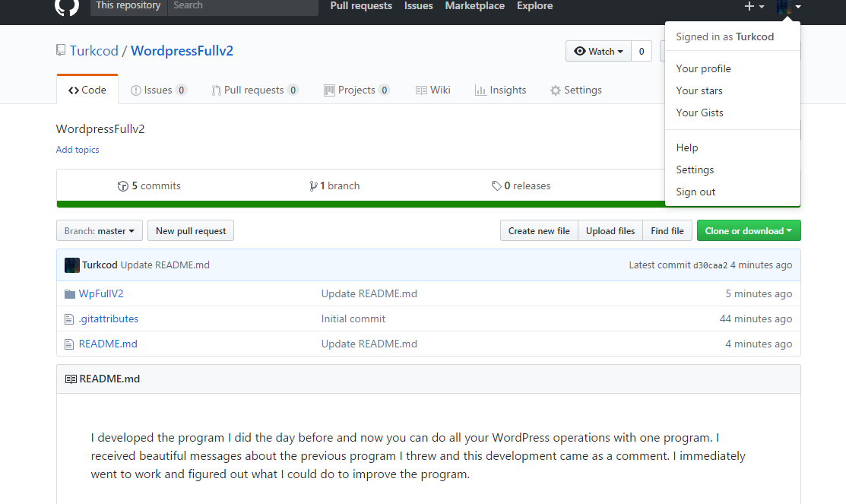The height and width of the screenshot is (504, 846).
Task: Click the user avatar menu
Action: [787, 7]
